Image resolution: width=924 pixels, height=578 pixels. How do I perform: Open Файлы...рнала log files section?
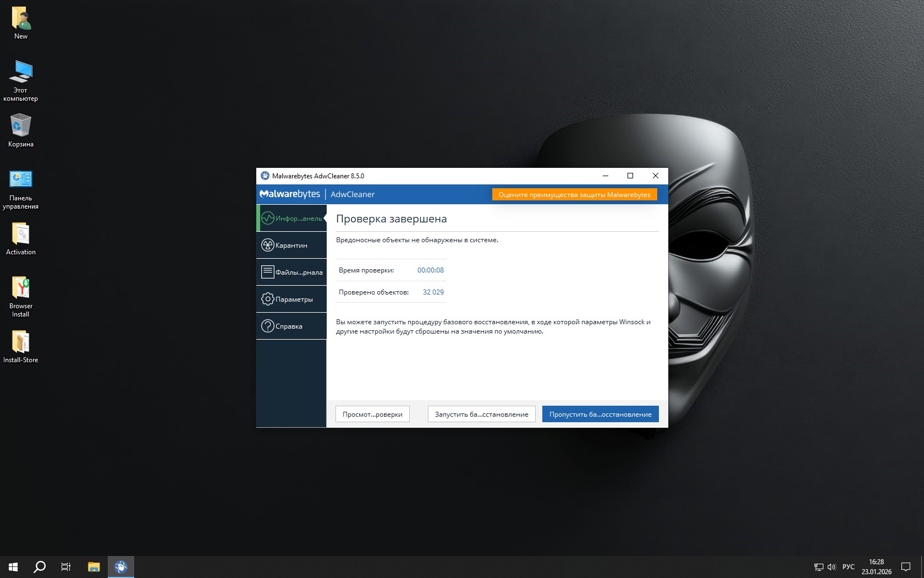pyautogui.click(x=291, y=272)
